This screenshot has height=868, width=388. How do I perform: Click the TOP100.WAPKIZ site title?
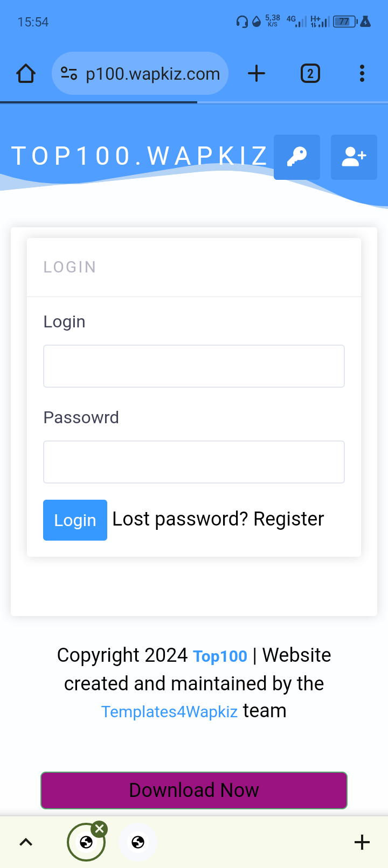coord(139,156)
